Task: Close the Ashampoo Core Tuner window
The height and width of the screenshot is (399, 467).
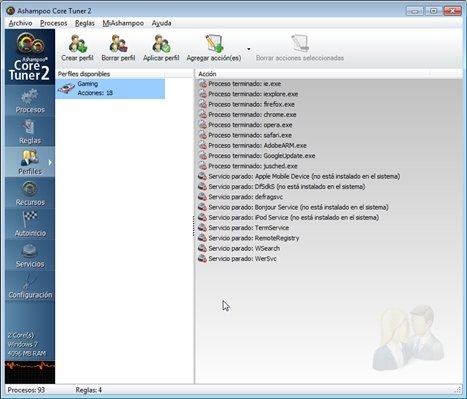Action: (452, 11)
